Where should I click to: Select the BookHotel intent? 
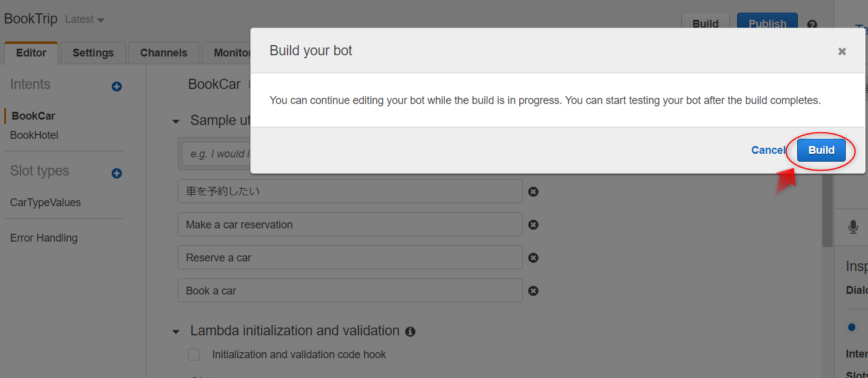34,135
